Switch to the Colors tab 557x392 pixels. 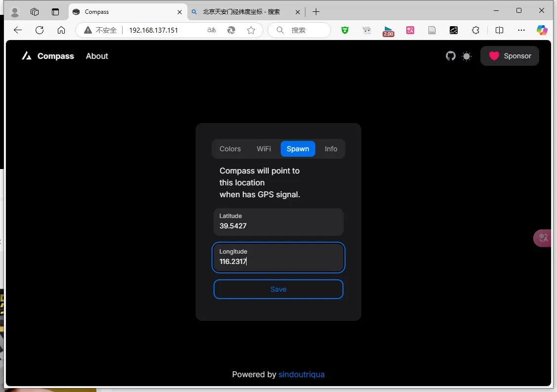pos(230,149)
